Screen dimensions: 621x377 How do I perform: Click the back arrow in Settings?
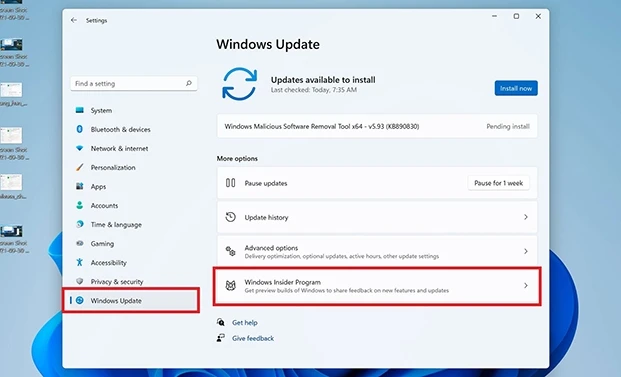(74, 20)
